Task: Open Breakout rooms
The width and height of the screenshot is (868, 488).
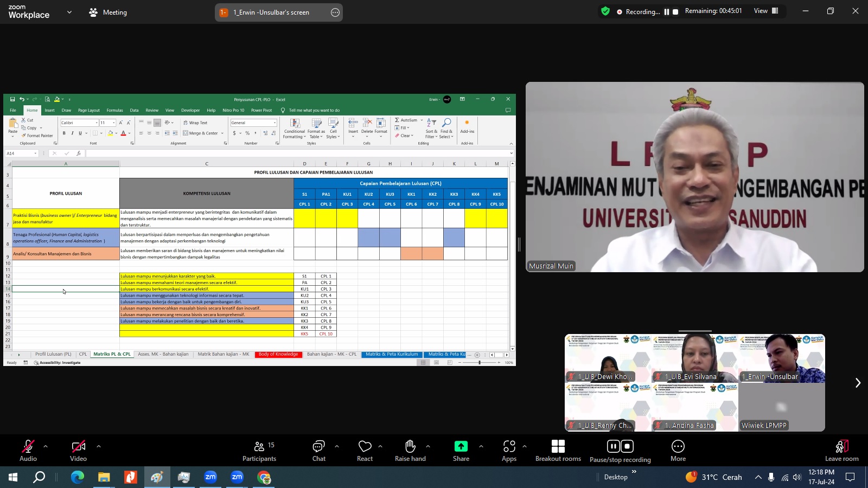Action: [558, 450]
